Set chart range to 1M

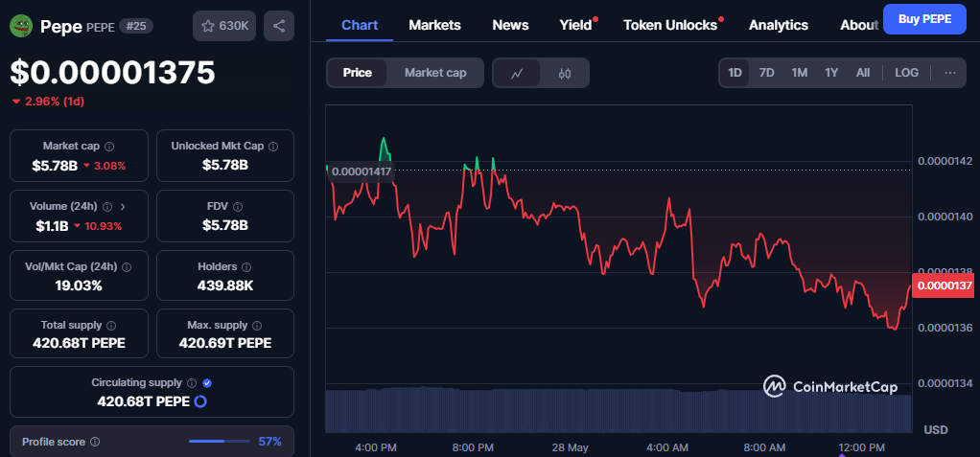(x=800, y=73)
